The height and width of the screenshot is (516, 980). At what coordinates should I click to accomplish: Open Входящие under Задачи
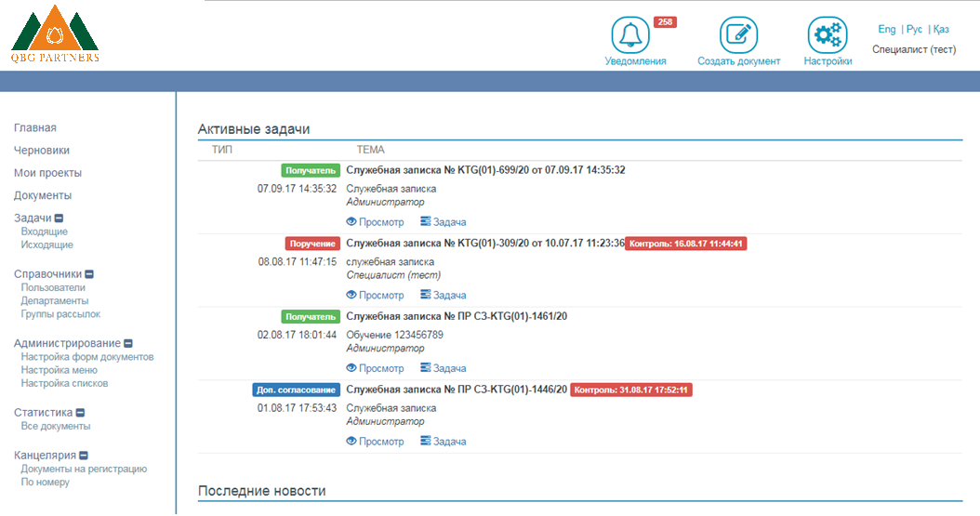[x=44, y=232]
